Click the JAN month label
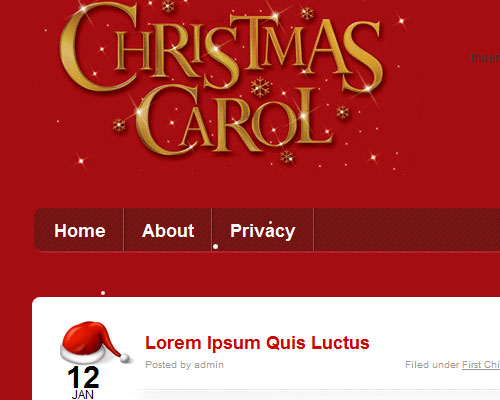Viewport: 500px width, 400px height. 83,395
